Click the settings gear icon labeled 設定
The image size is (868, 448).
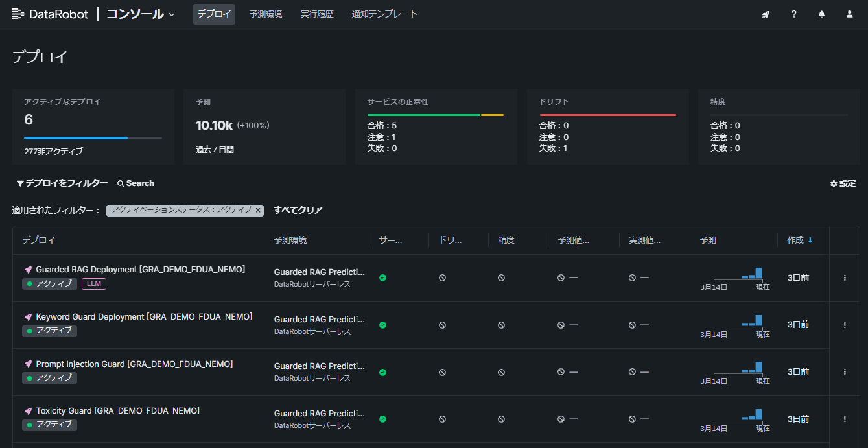pyautogui.click(x=834, y=183)
